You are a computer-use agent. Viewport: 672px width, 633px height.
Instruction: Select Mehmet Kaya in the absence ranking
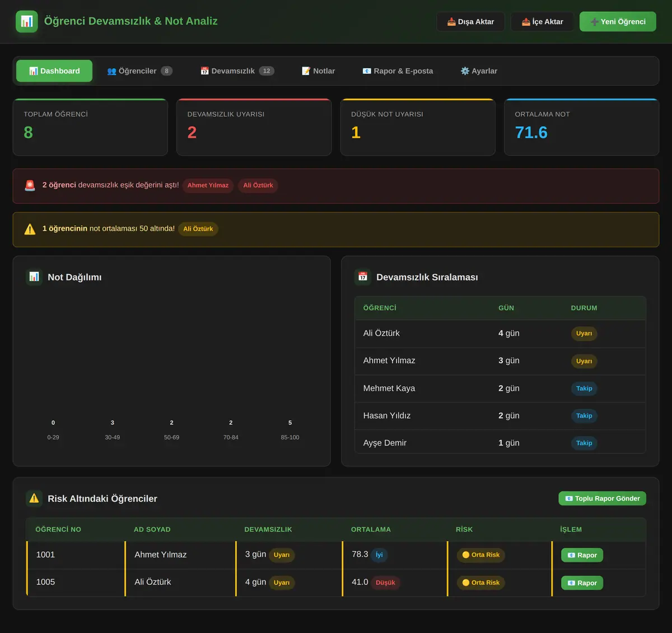389,388
